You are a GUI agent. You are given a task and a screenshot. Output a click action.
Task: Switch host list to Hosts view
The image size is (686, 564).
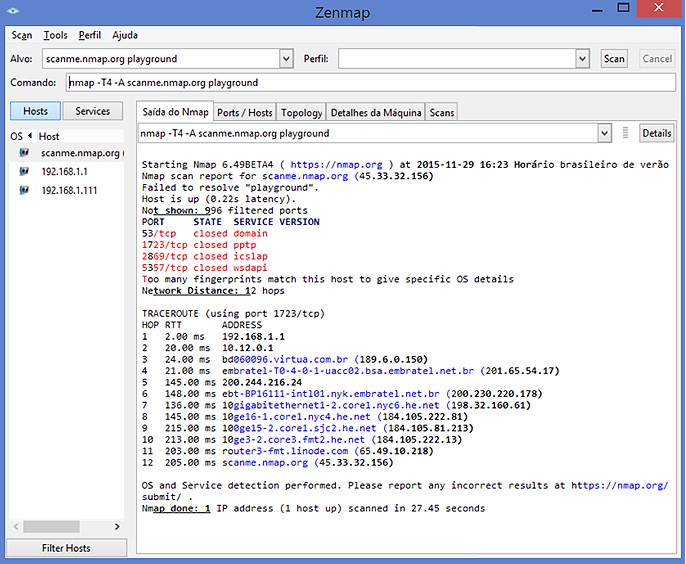[x=36, y=111]
